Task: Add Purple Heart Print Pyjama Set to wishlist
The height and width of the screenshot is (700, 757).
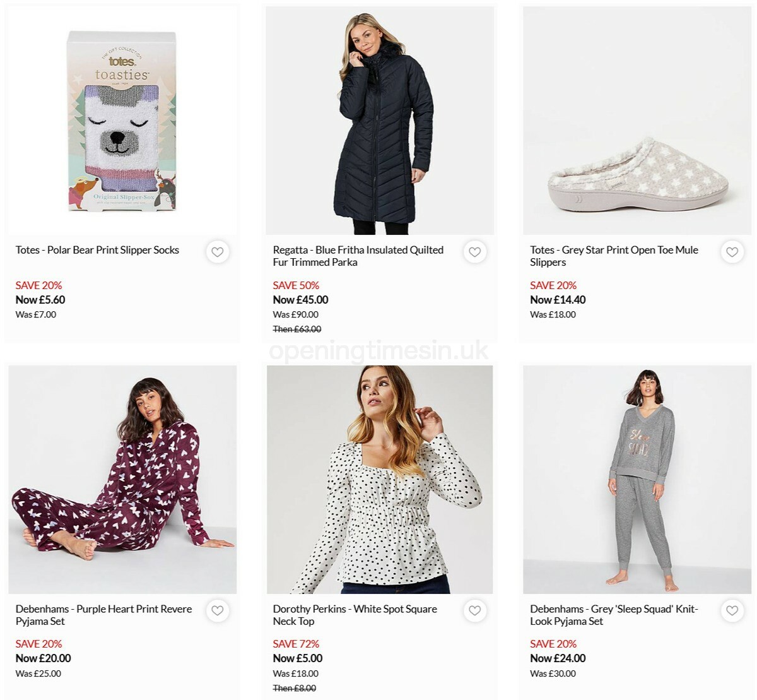Action: (x=218, y=611)
